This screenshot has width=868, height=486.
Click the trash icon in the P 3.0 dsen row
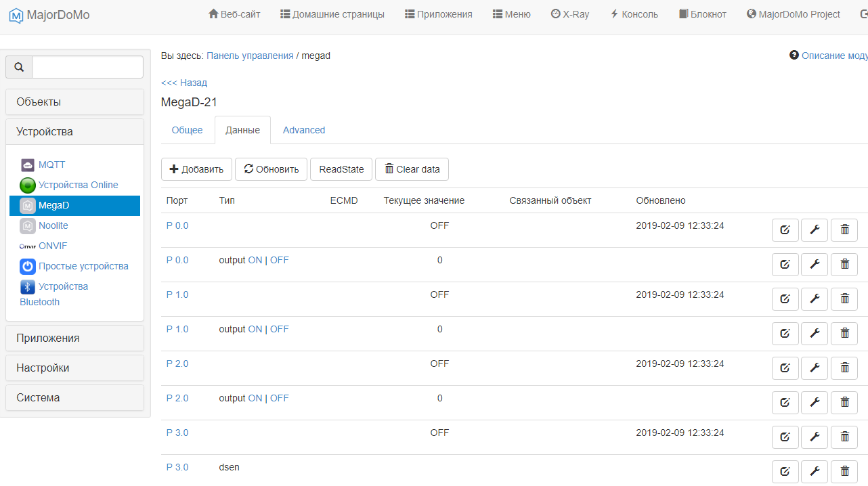(844, 471)
